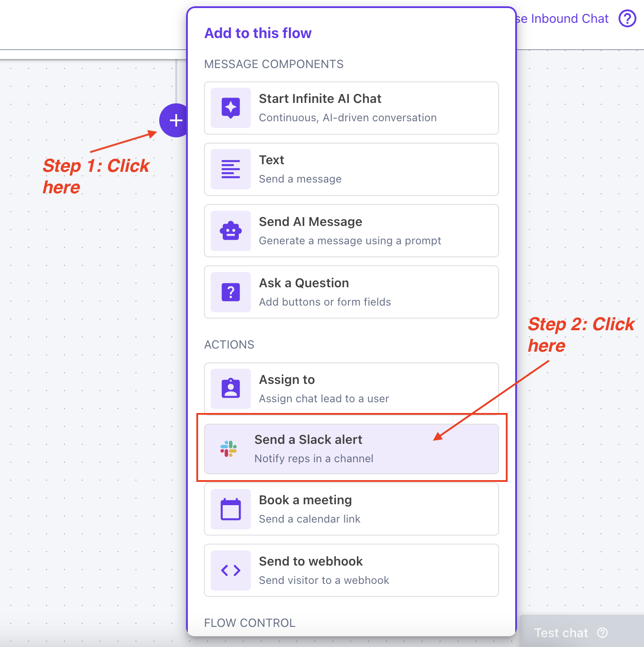Choose Send a Slack alert action
Screen dimensions: 644x647
coord(352,449)
